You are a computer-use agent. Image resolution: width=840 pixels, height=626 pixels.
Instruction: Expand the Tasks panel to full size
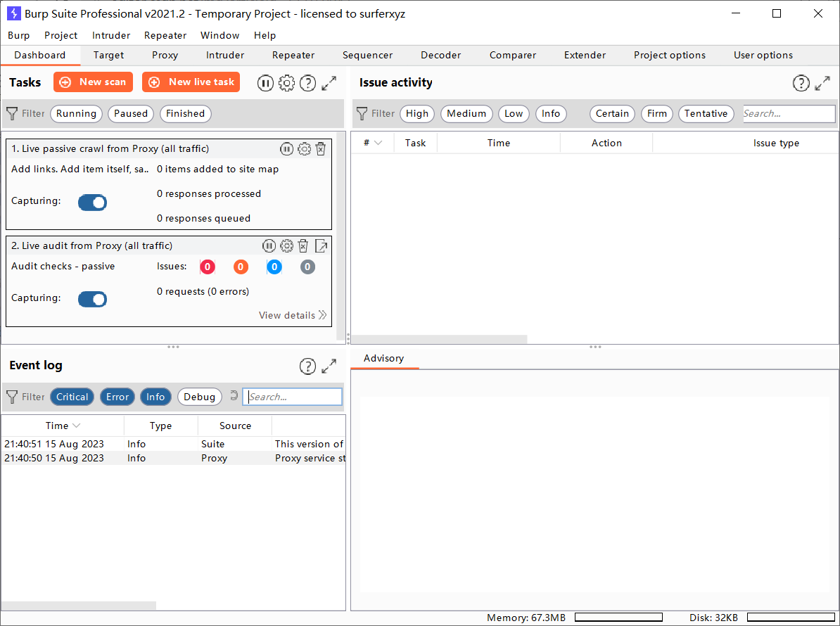pyautogui.click(x=329, y=83)
